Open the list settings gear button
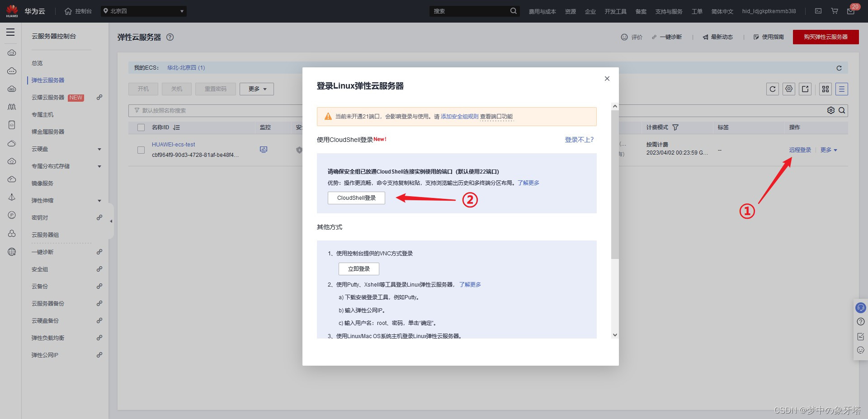 pyautogui.click(x=789, y=89)
